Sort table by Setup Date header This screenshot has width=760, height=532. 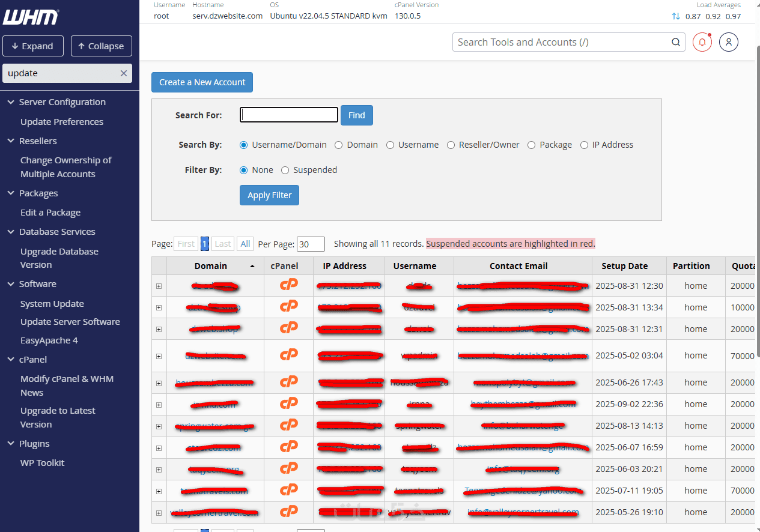tap(625, 266)
